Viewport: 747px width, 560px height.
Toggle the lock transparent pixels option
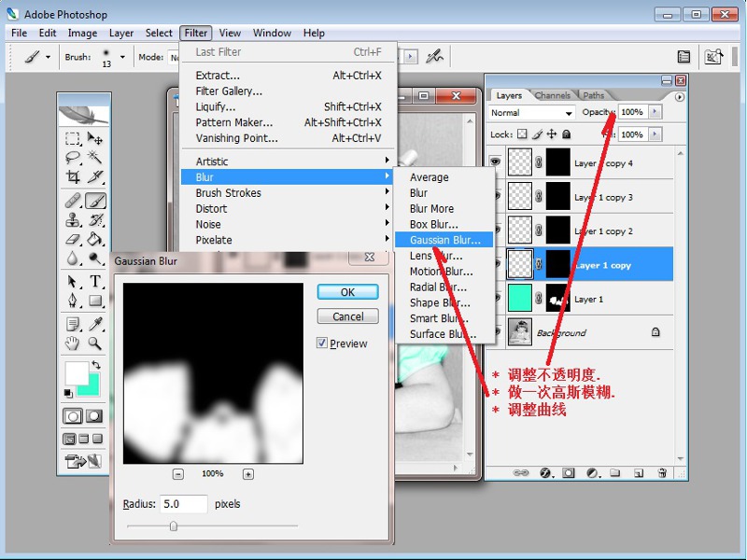coord(522,134)
